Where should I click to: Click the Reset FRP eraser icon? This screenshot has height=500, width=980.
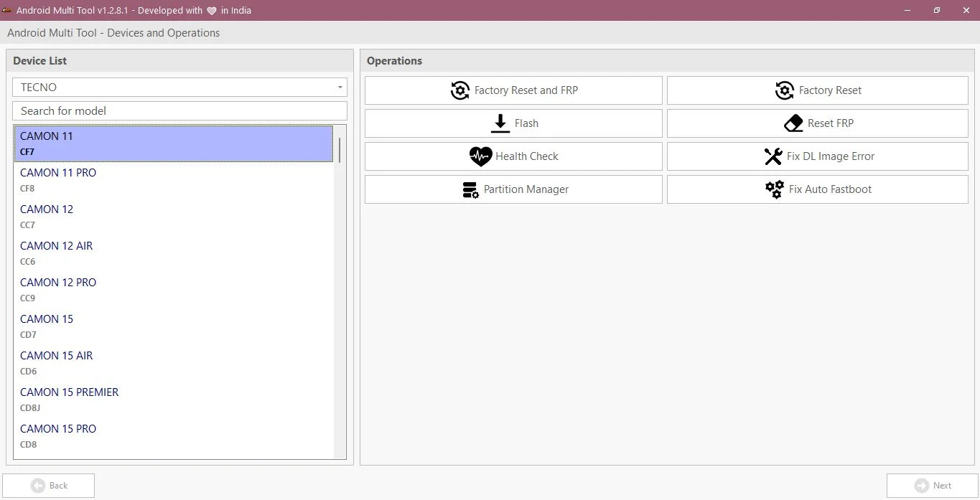click(793, 123)
